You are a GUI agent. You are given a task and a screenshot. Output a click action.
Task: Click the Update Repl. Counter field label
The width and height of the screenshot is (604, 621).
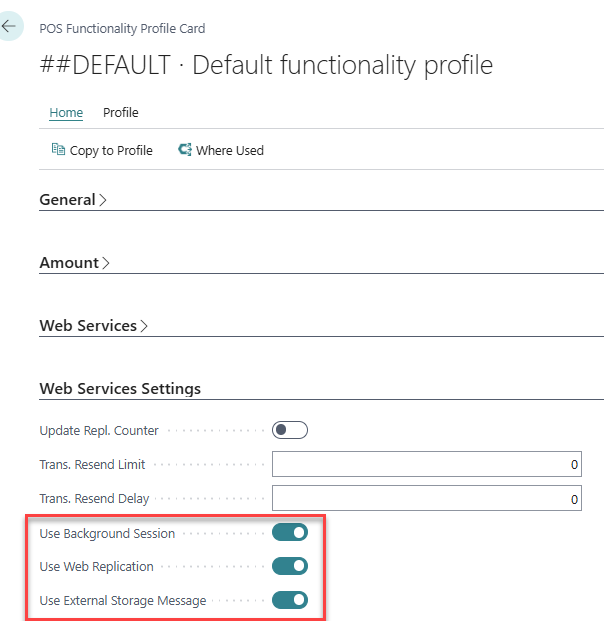99,431
